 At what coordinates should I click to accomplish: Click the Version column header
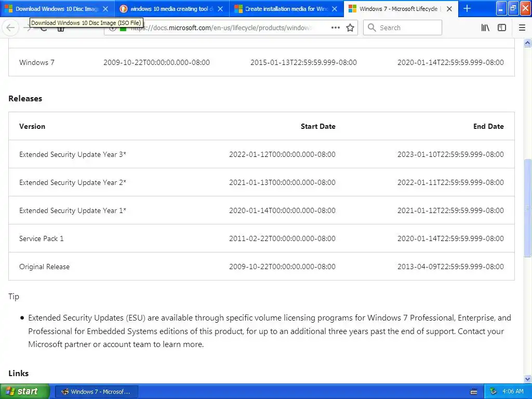[32, 126]
